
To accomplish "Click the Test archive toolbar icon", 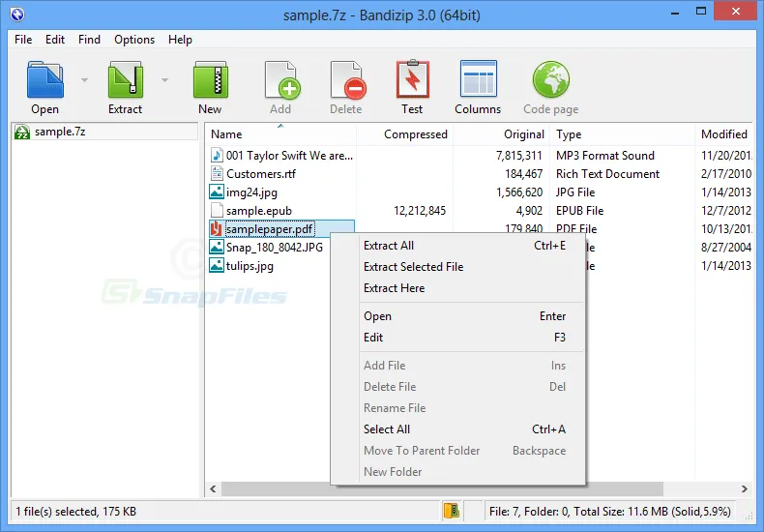I will (413, 78).
